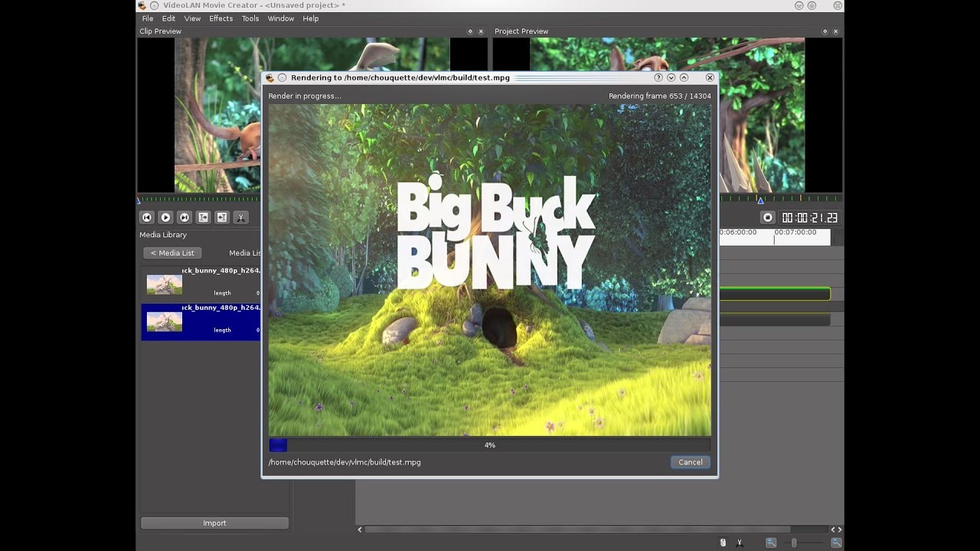This screenshot has width=980, height=551.
Task: Go back with Media List button
Action: pyautogui.click(x=172, y=253)
